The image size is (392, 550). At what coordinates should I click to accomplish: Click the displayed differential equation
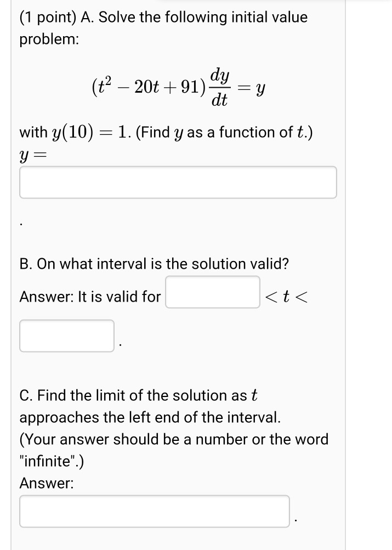178,87
